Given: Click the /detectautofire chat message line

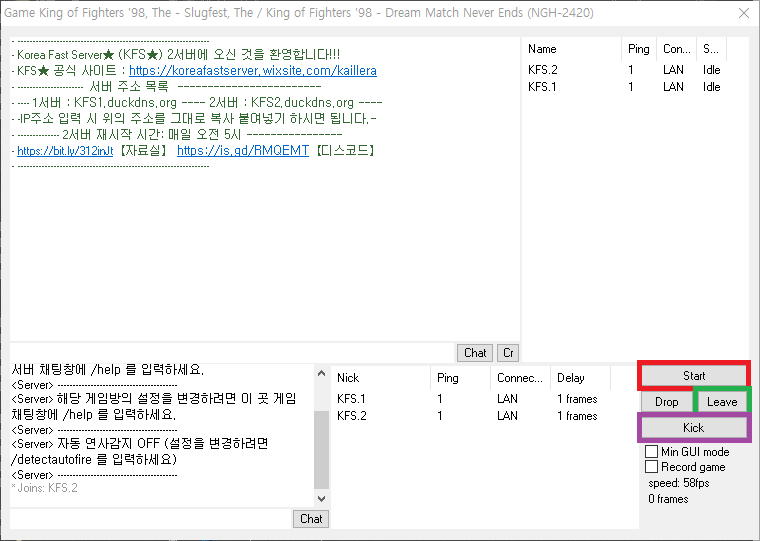Looking at the screenshot, I should (94, 459).
